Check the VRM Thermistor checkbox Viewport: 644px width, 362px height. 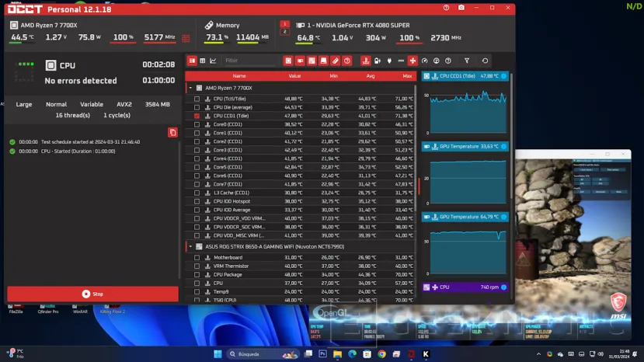[x=197, y=266]
